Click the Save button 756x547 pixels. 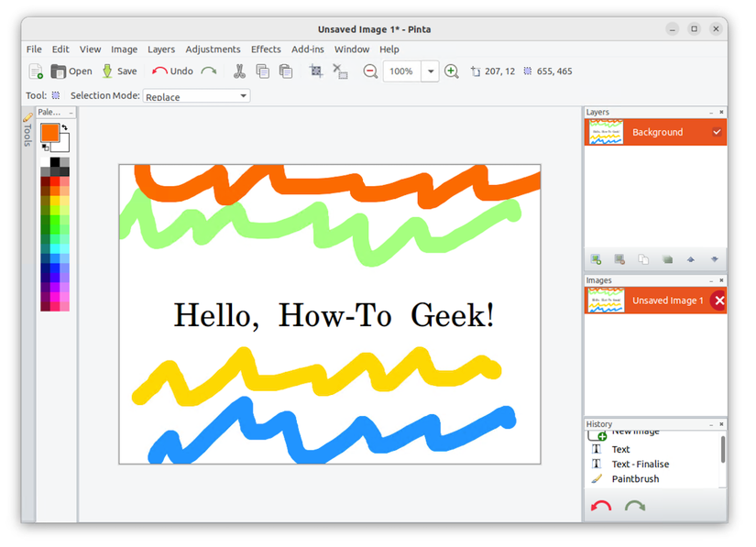pos(119,71)
